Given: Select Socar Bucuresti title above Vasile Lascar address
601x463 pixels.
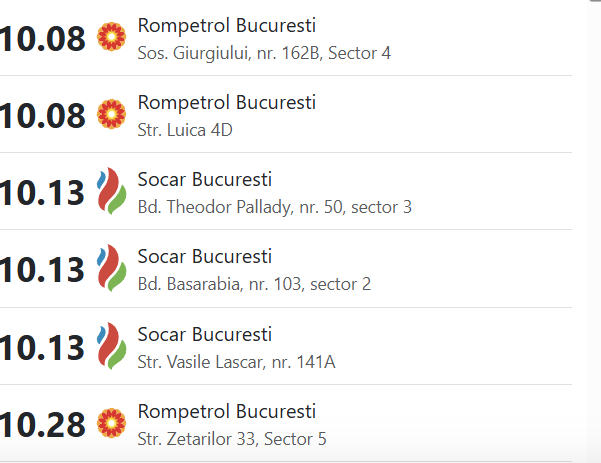Looking at the screenshot, I should 205,334.
